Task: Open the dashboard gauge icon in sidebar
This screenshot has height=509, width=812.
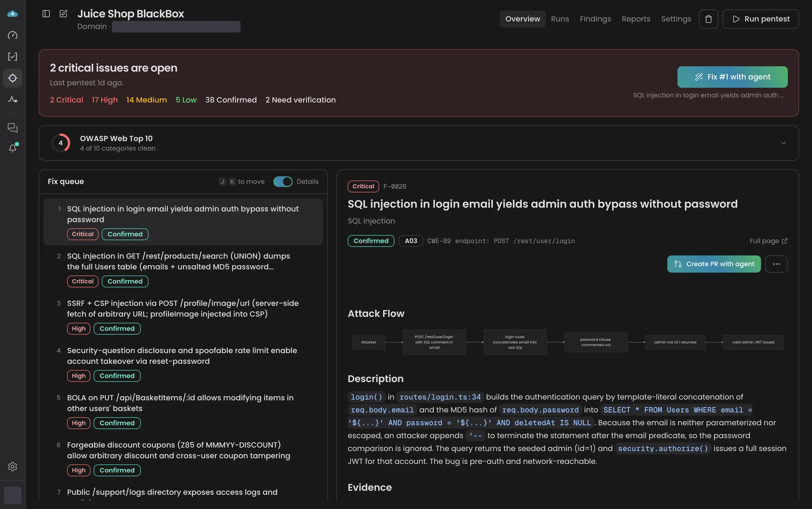Action: tap(12, 35)
